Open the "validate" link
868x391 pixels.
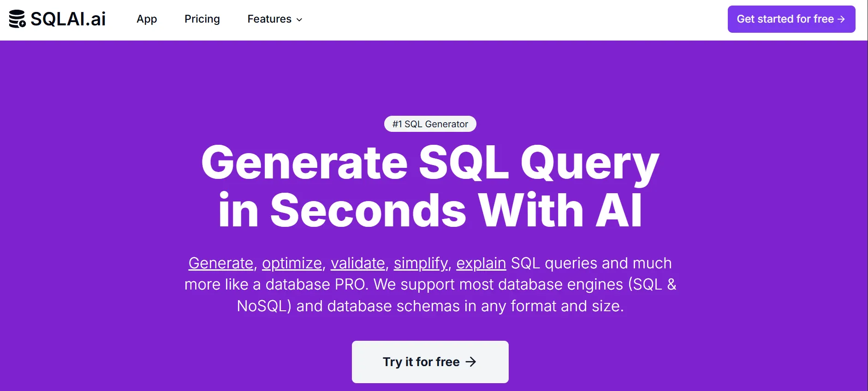click(357, 262)
